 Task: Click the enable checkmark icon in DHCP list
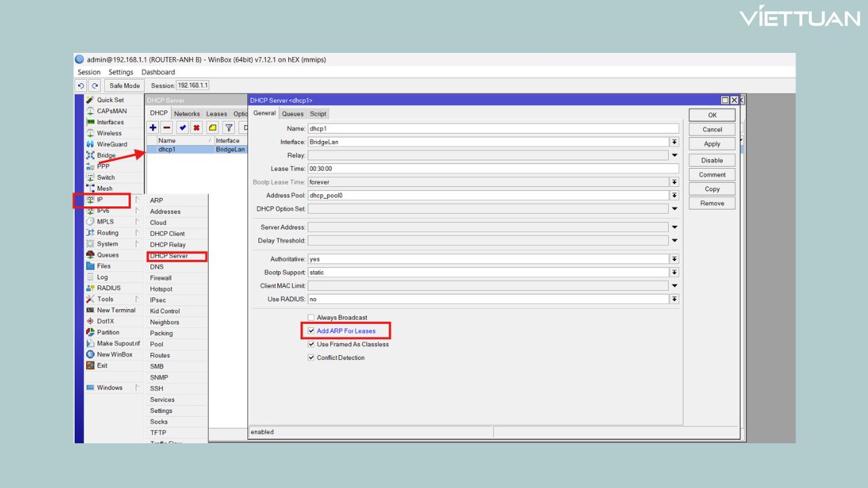coord(183,127)
